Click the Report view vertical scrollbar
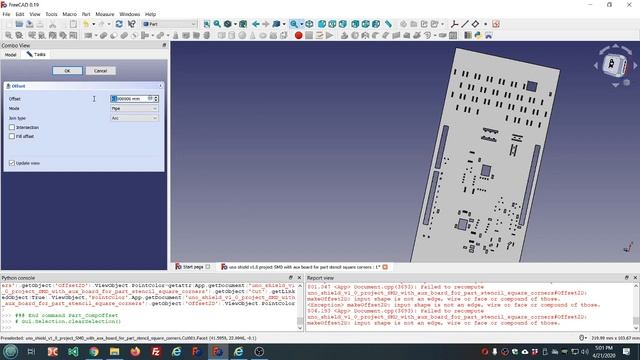The width and height of the screenshot is (640, 360). pyautogui.click(x=636, y=306)
